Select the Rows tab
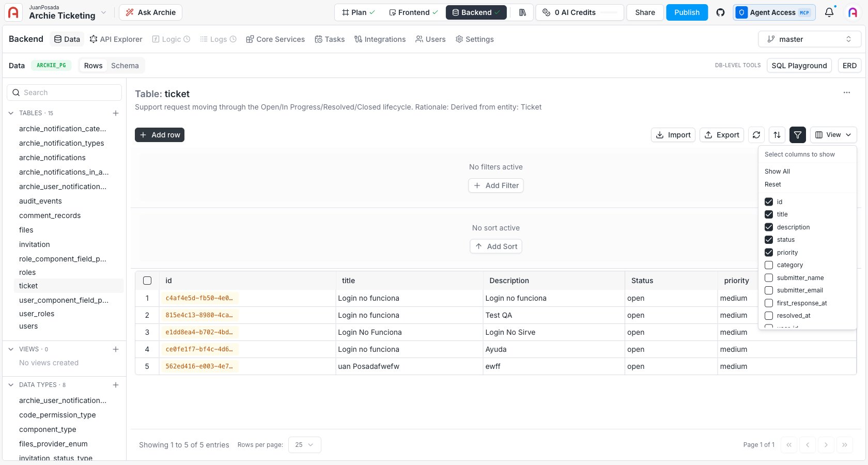 [x=94, y=66]
